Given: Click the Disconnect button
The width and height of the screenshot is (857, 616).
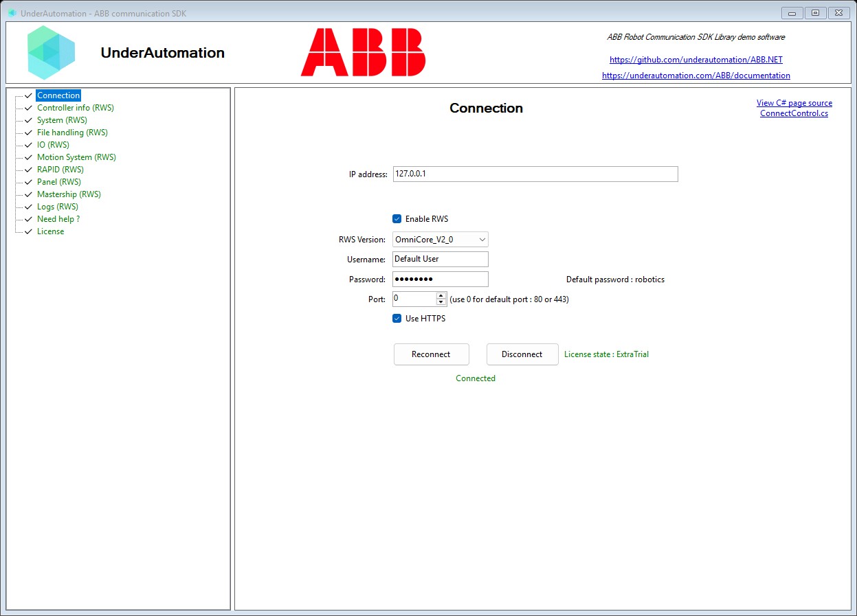Looking at the screenshot, I should pos(522,354).
